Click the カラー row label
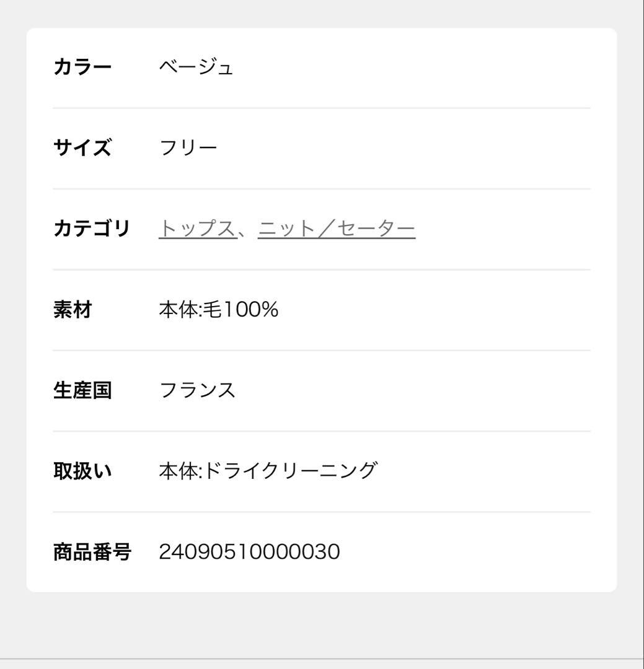Viewport: 644px width, 669px height. [x=82, y=67]
